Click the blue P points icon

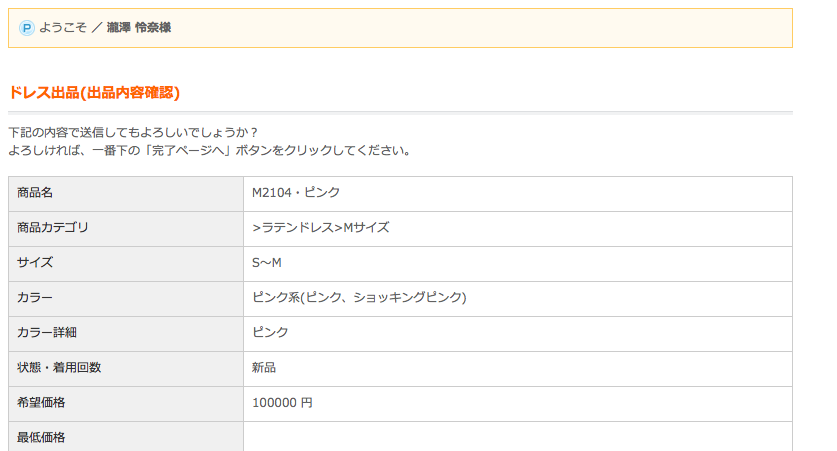(27, 28)
